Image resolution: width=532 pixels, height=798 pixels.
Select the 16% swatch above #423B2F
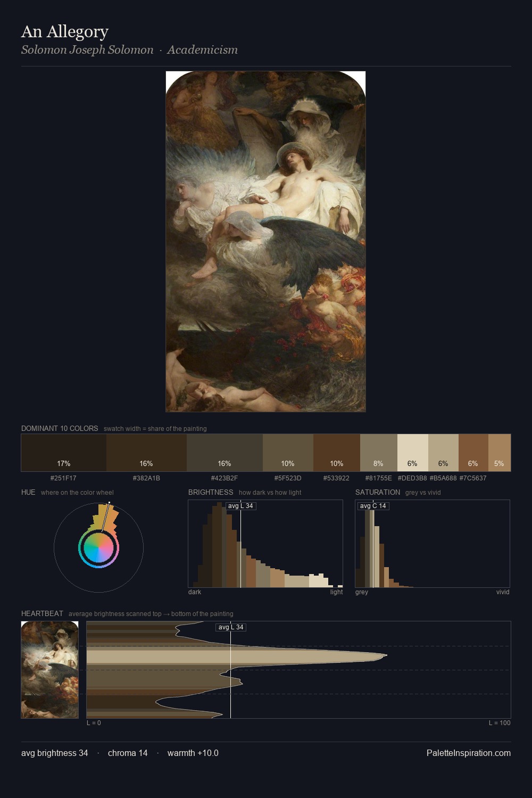pos(225,453)
